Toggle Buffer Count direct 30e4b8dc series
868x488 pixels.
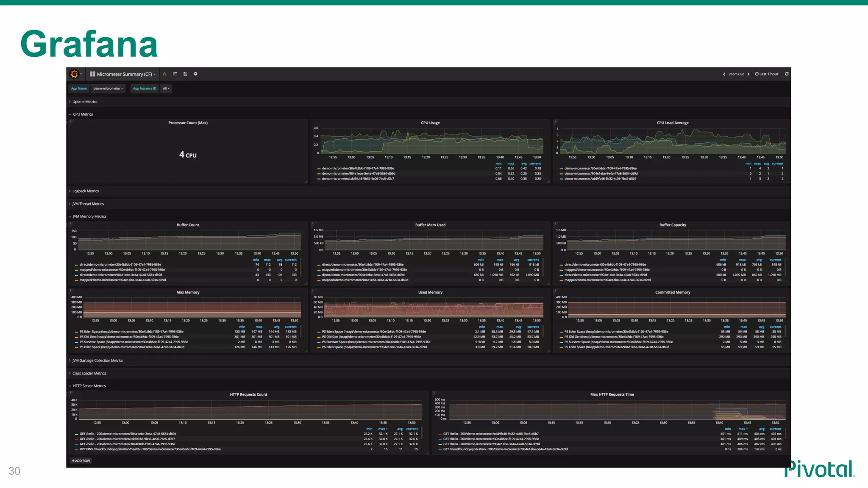[120, 265]
